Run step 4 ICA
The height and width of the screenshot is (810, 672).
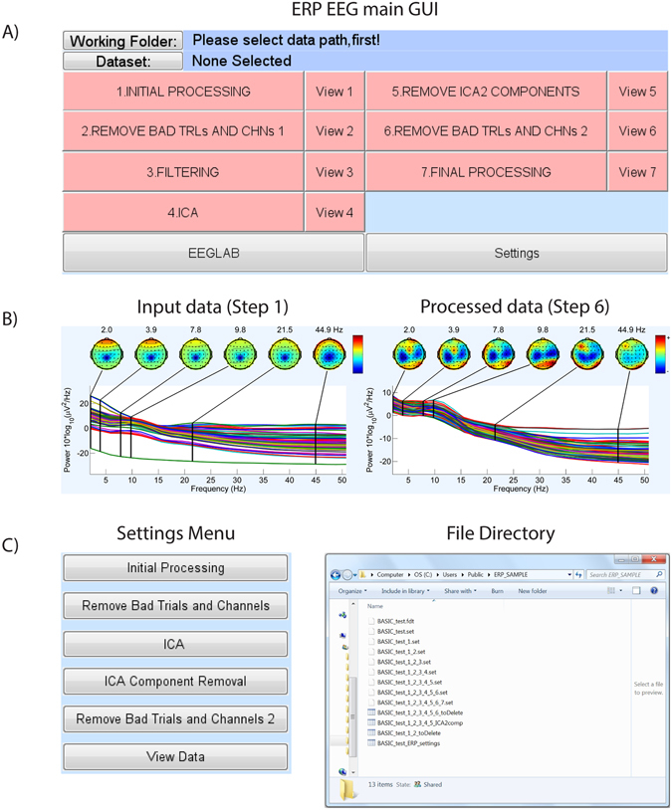coord(183,212)
